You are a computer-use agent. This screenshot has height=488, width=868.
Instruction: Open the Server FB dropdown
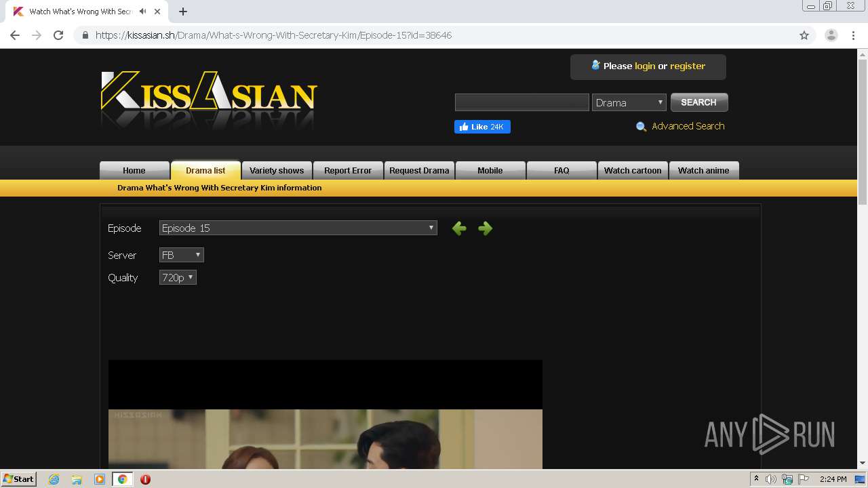tap(182, 255)
